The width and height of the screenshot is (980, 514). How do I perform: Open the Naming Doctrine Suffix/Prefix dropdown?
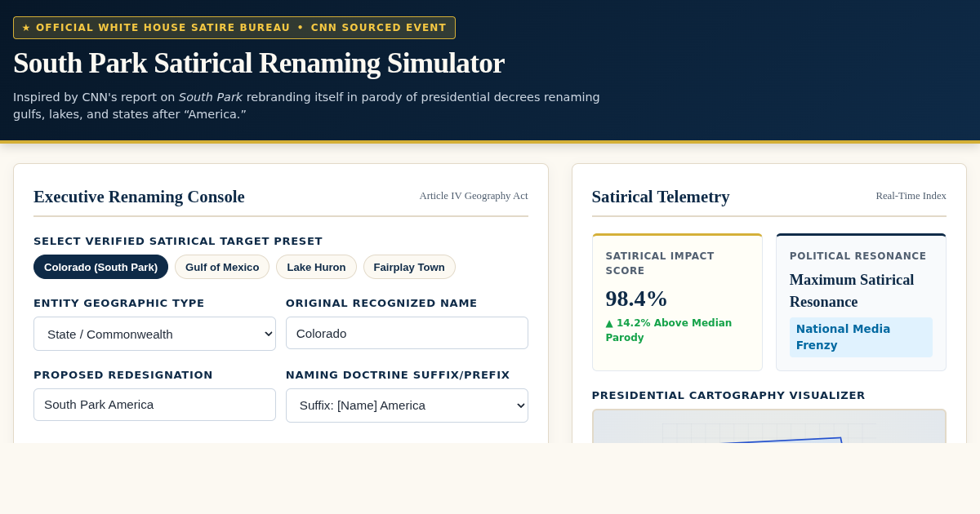[x=407, y=405]
